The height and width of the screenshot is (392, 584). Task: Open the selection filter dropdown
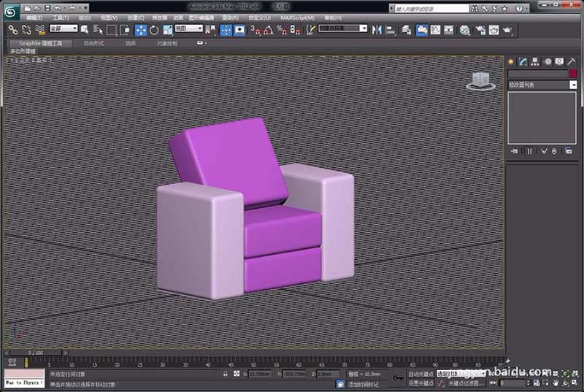[x=64, y=28]
